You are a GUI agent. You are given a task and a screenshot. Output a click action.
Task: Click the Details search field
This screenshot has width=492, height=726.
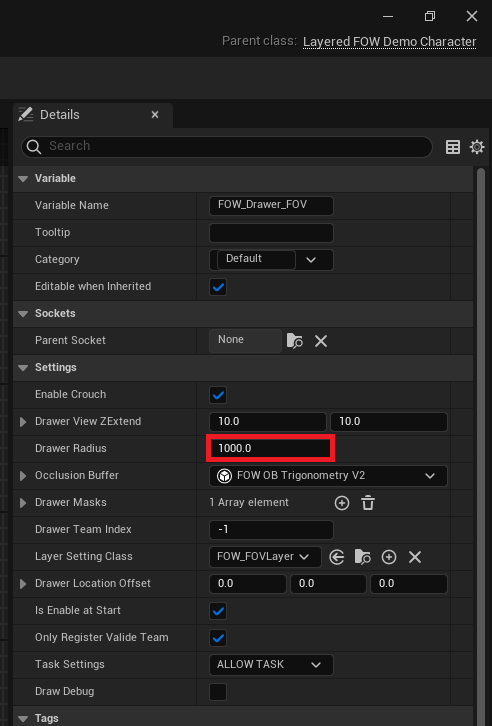[227, 147]
